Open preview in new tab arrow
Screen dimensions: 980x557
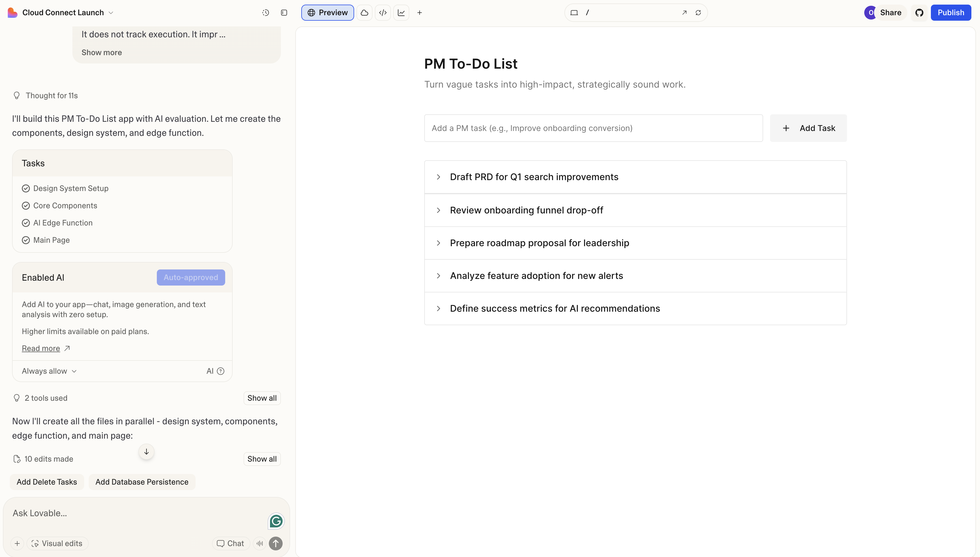tap(684, 13)
